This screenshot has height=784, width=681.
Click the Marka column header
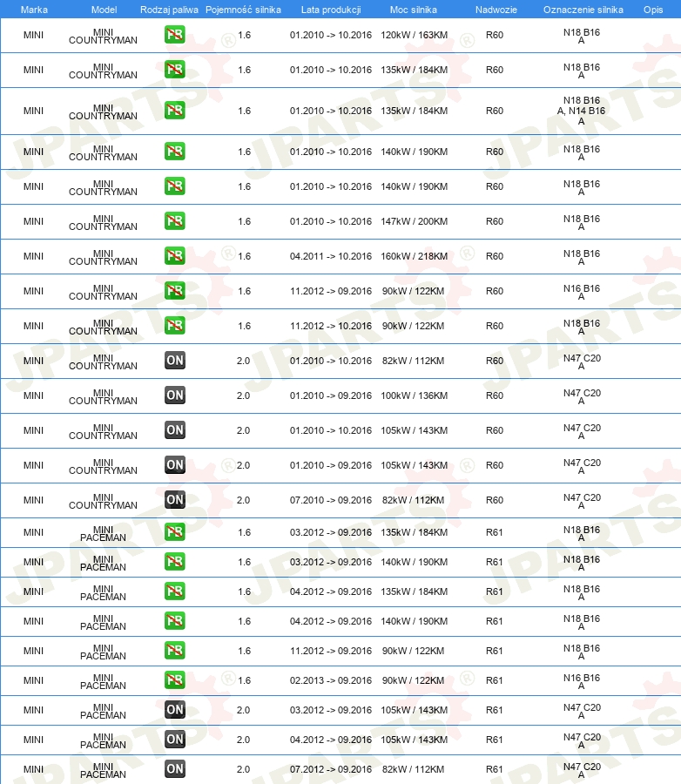[34, 10]
